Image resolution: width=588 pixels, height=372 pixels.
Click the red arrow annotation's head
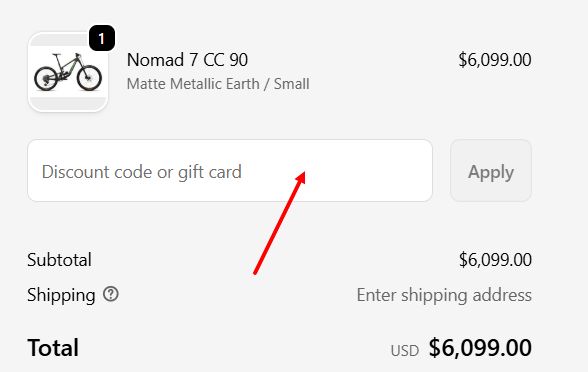point(301,177)
